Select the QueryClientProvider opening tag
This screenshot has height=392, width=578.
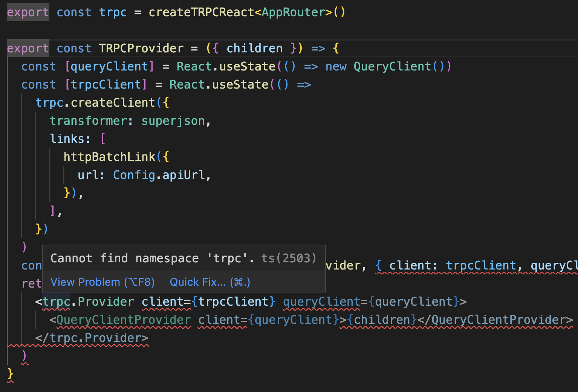point(122,320)
